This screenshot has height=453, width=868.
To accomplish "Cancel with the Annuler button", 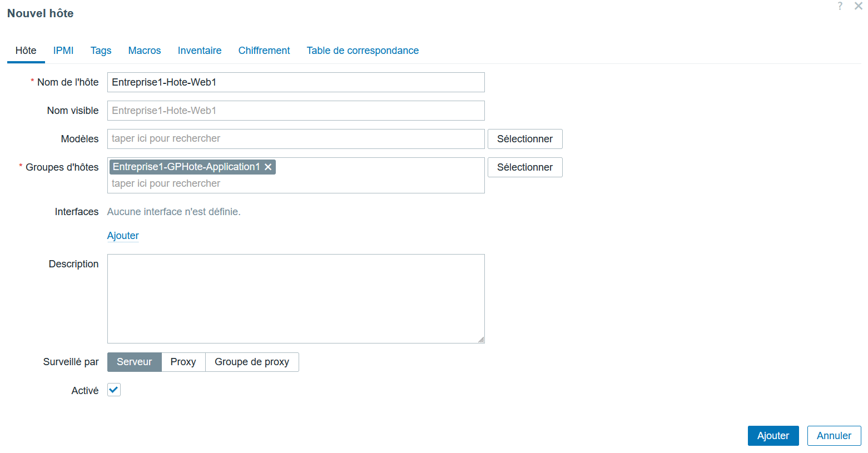I will pos(834,436).
